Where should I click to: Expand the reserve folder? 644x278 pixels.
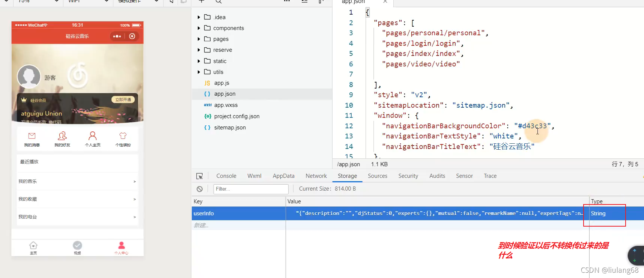pyautogui.click(x=199, y=50)
